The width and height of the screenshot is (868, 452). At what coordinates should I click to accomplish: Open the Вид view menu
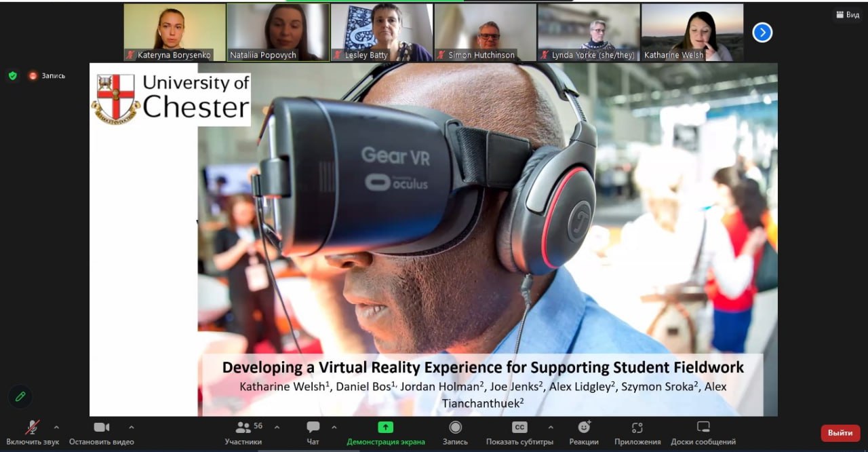click(x=847, y=15)
